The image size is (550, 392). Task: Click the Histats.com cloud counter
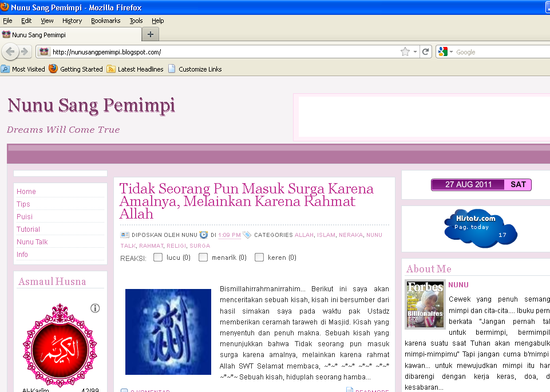pyautogui.click(x=481, y=228)
